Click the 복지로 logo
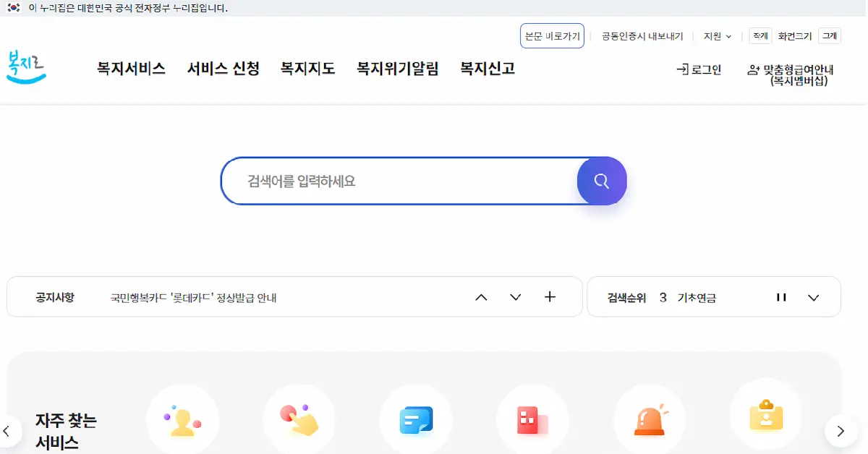This screenshot has width=868, height=454. click(26, 67)
